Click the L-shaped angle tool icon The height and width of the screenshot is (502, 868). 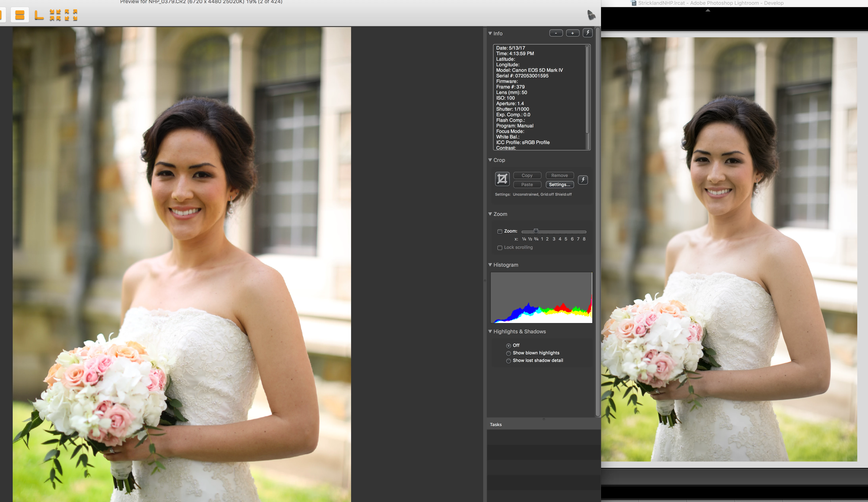pyautogui.click(x=39, y=15)
